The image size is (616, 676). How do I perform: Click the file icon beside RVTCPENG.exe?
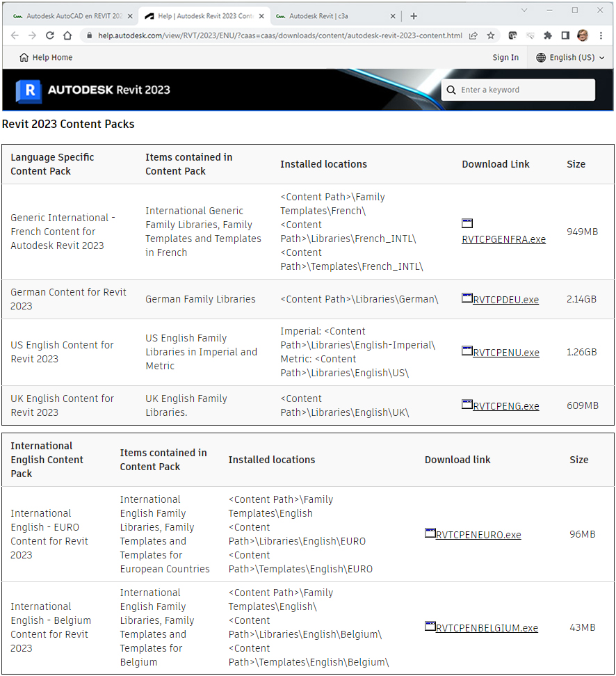pos(467,404)
